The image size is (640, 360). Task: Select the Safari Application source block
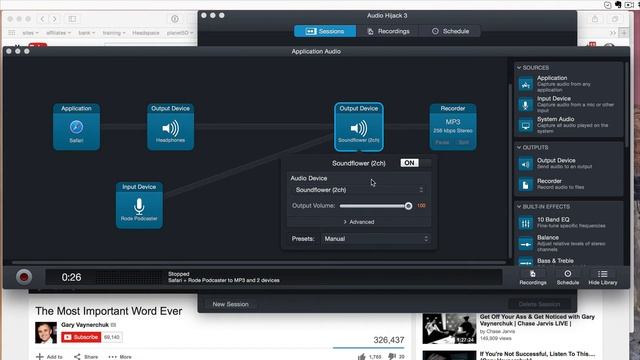tap(76, 127)
